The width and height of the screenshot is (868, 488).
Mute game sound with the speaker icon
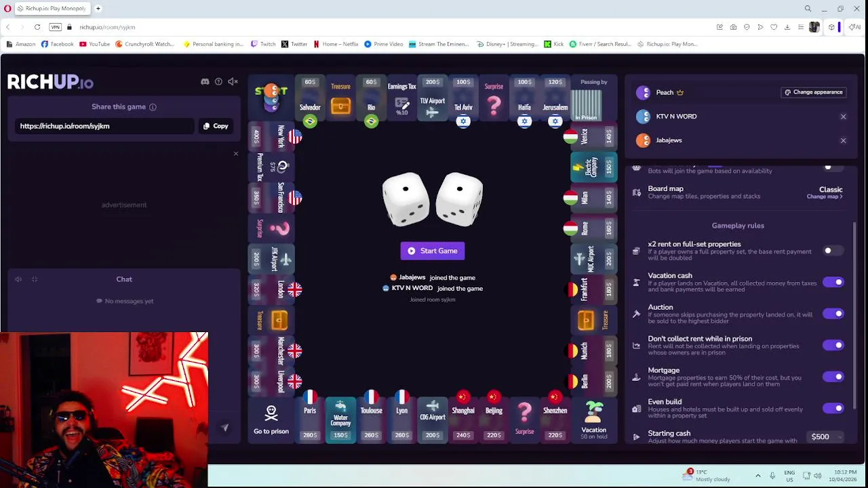pyautogui.click(x=233, y=82)
